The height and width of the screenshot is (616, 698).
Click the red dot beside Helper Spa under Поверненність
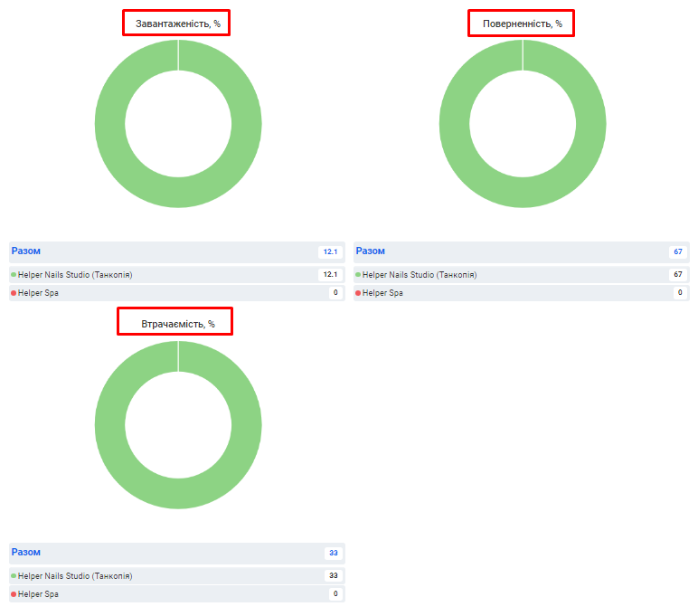click(358, 293)
